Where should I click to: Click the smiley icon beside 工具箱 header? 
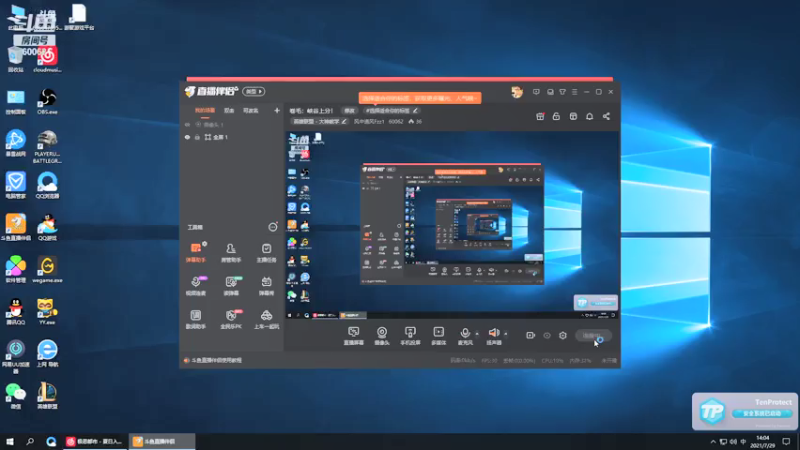pos(273,227)
